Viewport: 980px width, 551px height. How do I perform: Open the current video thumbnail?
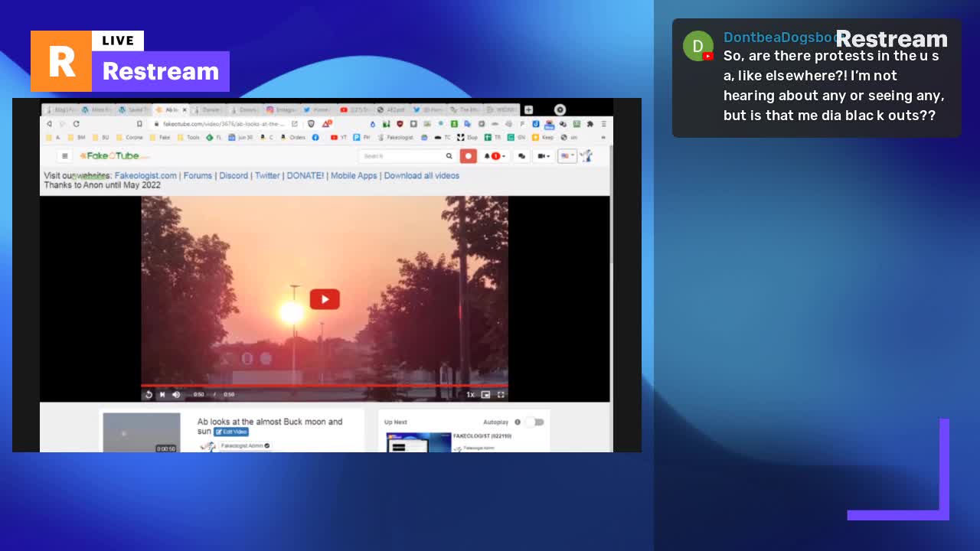(142, 432)
